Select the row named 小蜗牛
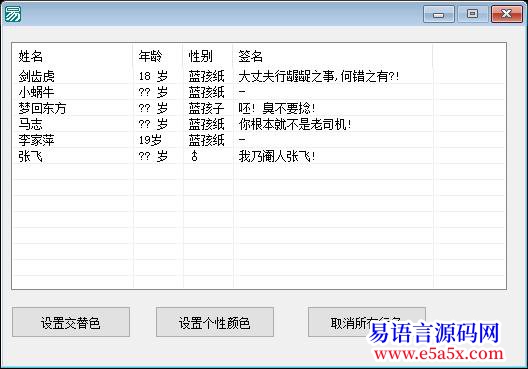 click(x=259, y=92)
